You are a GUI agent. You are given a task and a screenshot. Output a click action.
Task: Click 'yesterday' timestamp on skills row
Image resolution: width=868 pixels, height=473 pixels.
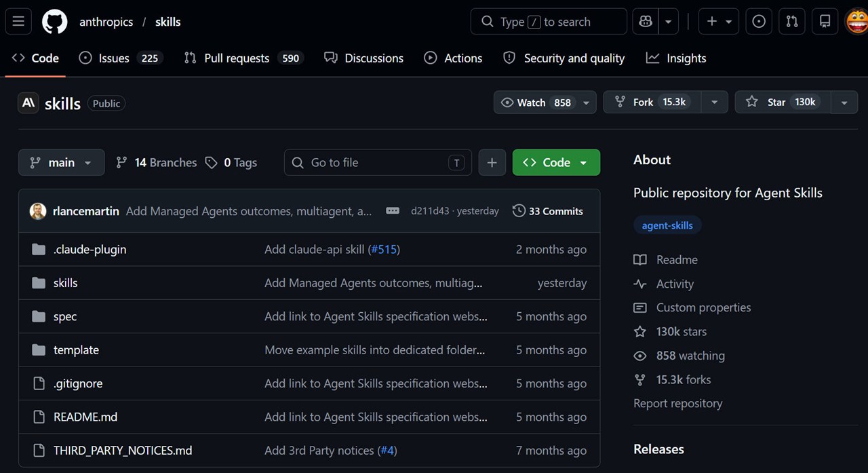click(562, 282)
